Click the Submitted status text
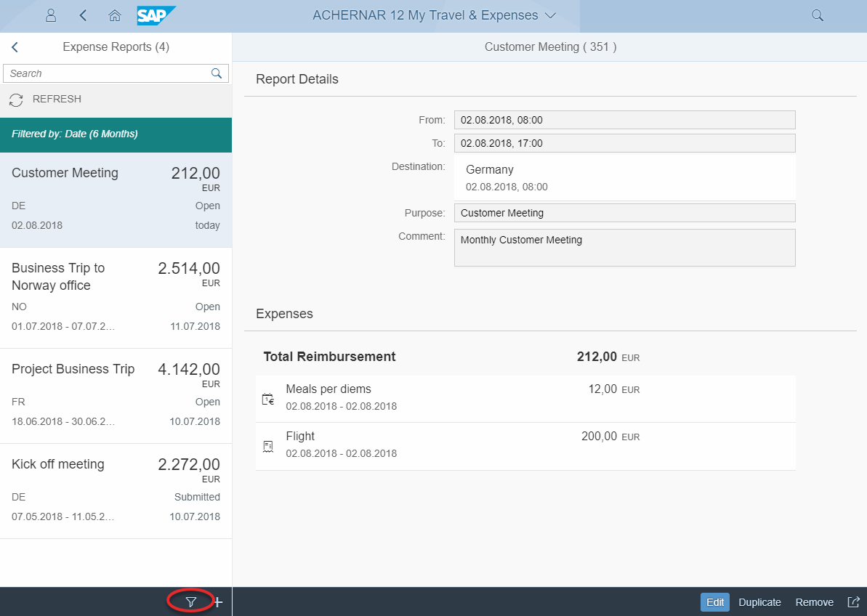Screen dimensions: 867x616 click(198, 497)
